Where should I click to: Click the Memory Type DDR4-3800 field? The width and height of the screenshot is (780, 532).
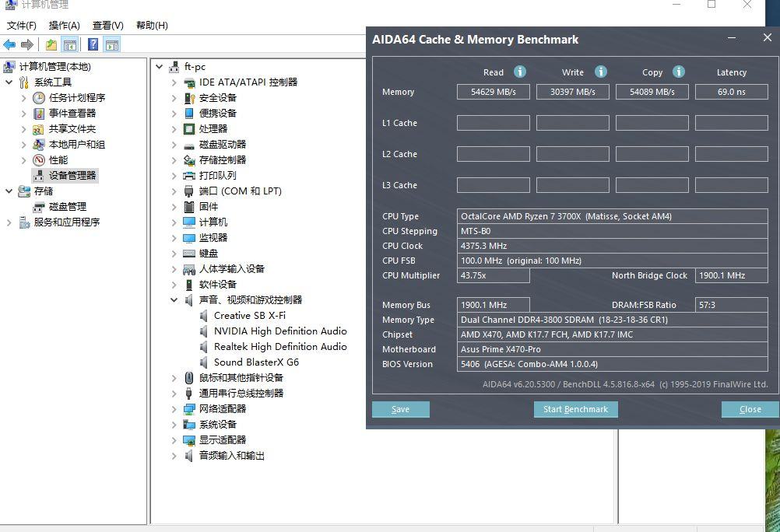(x=613, y=320)
